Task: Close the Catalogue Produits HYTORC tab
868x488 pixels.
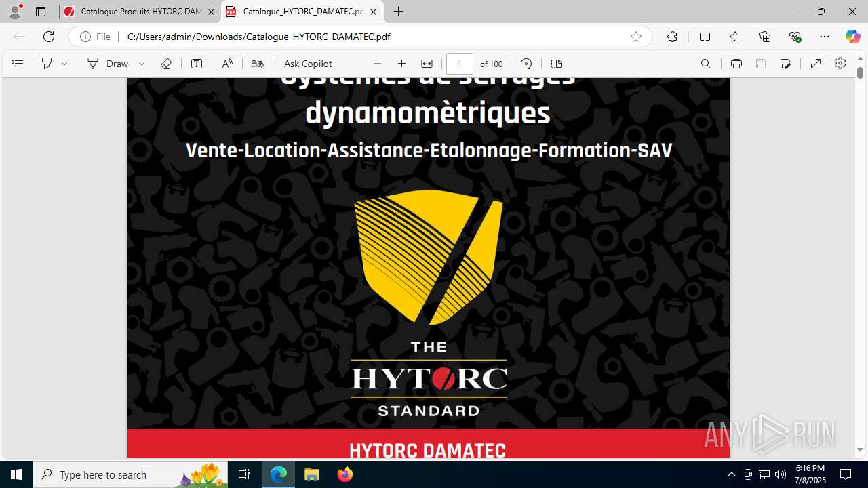Action: [x=211, y=12]
